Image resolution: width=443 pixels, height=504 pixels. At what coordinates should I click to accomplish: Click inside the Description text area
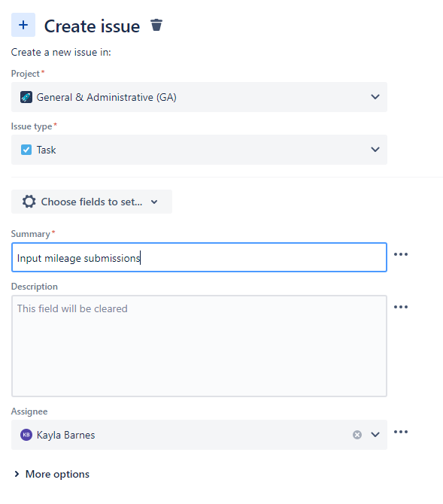[199, 346]
